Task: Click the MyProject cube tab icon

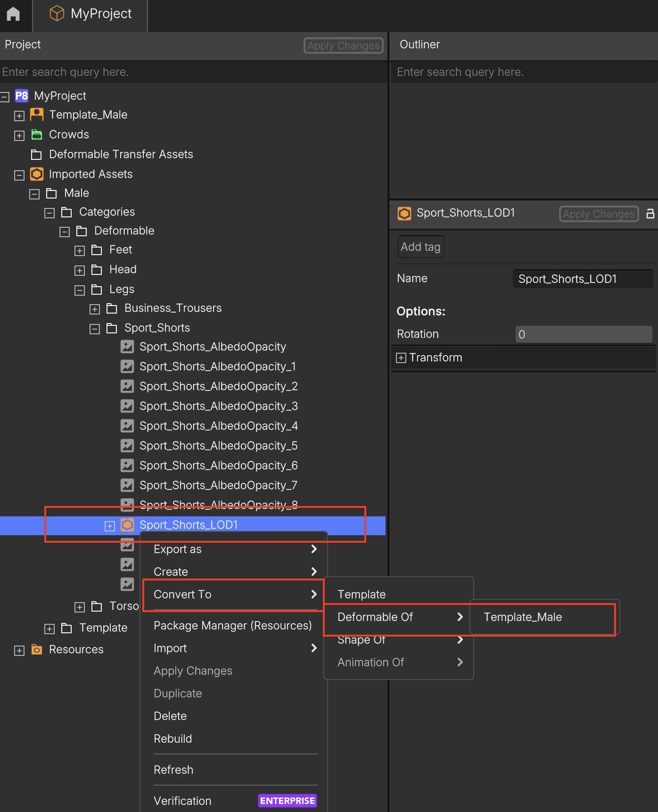Action: (57, 13)
